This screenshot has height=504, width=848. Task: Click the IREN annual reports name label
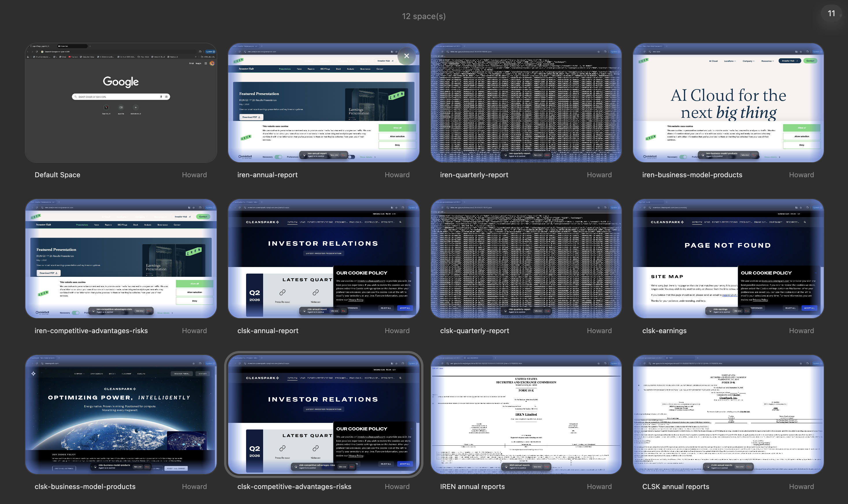tap(472, 487)
